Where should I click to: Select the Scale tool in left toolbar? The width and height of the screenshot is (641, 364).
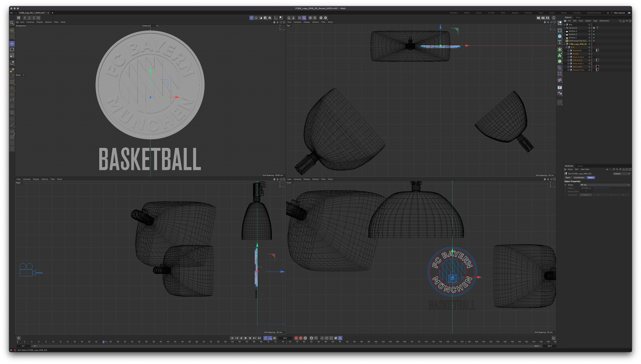point(12,56)
